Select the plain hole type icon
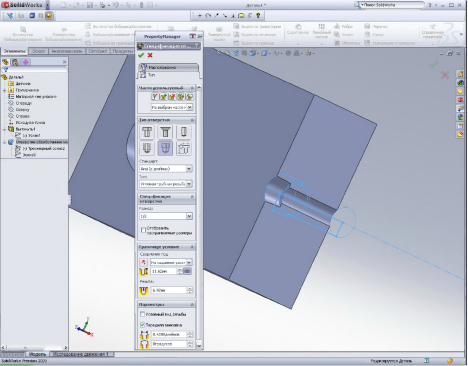The width and height of the screenshot is (468, 366). [184, 132]
